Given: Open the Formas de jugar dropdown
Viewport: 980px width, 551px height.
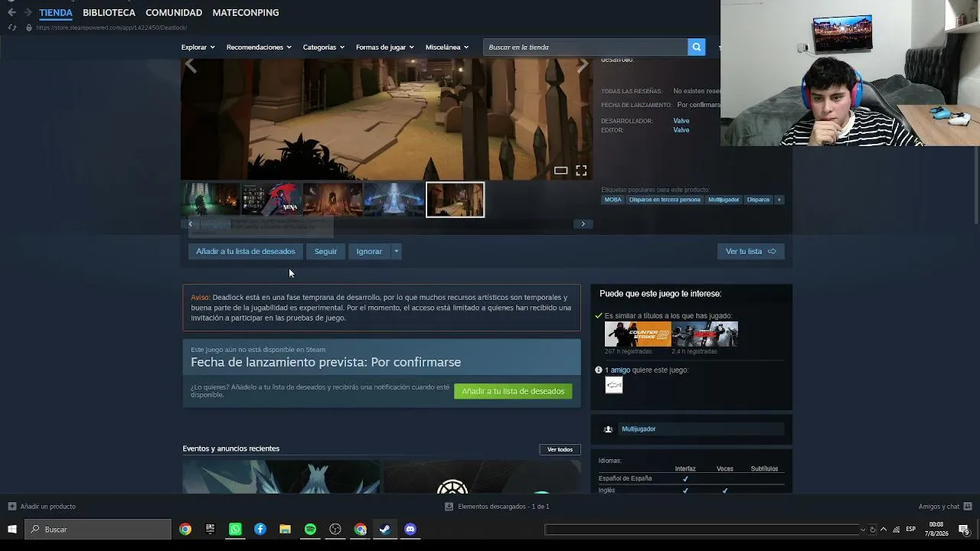Looking at the screenshot, I should pos(384,47).
